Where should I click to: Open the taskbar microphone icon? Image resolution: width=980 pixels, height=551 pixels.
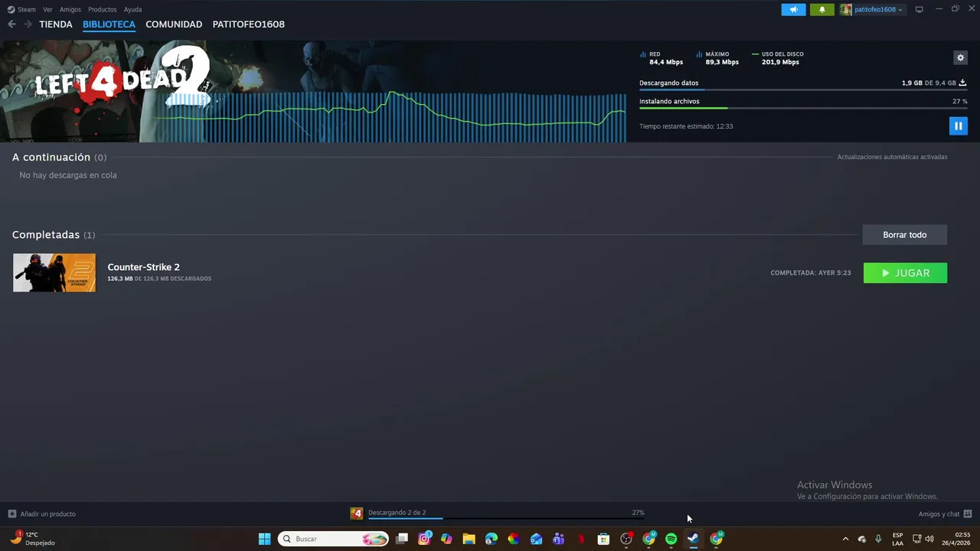click(878, 539)
